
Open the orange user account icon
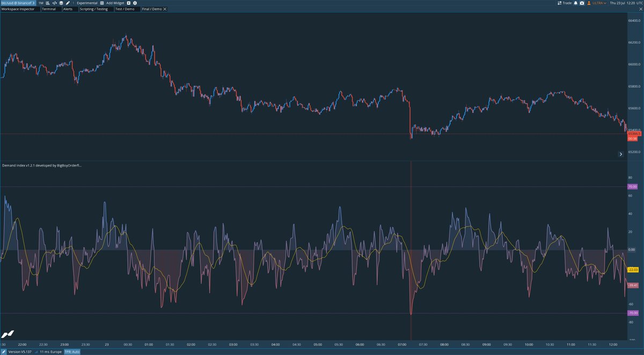pos(589,3)
